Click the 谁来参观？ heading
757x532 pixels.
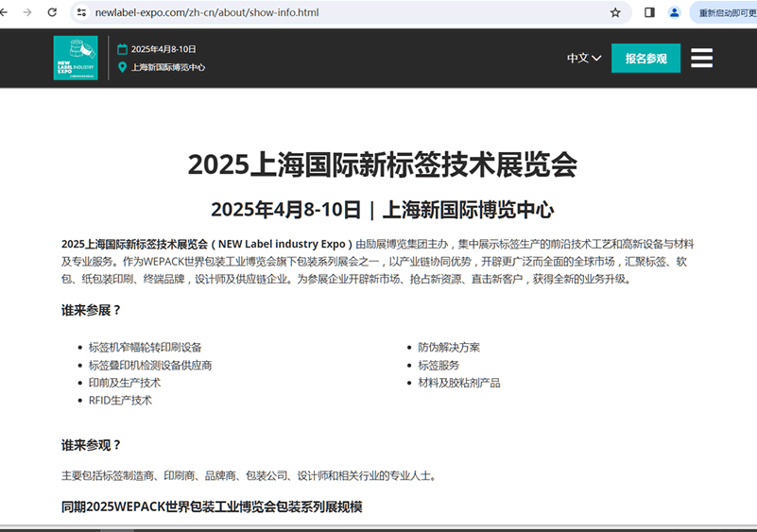91,445
